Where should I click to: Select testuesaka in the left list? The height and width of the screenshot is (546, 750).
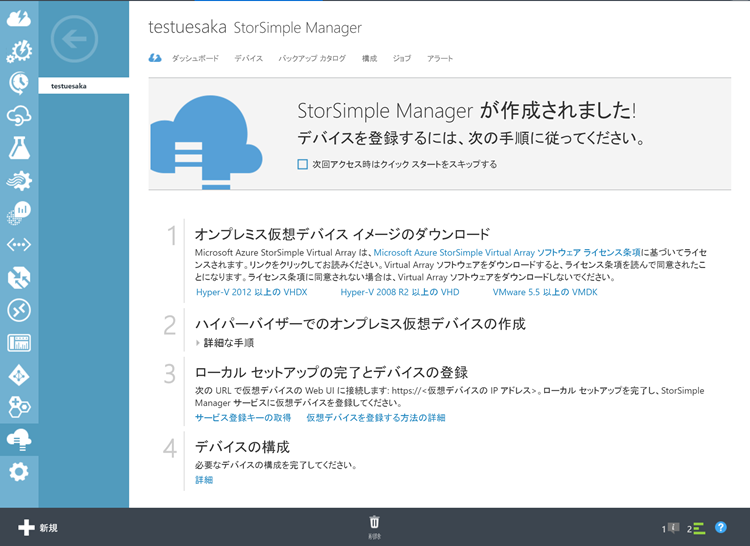[84, 86]
